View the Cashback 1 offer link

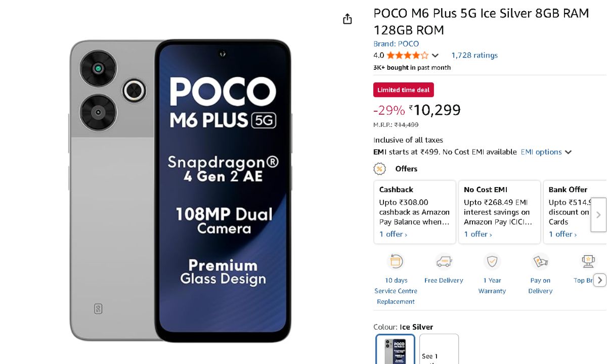pyautogui.click(x=393, y=234)
